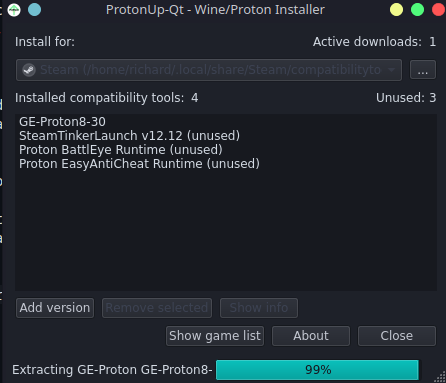Screen dimensions: 446x383
Task: Click the Add version button
Action: (55, 308)
